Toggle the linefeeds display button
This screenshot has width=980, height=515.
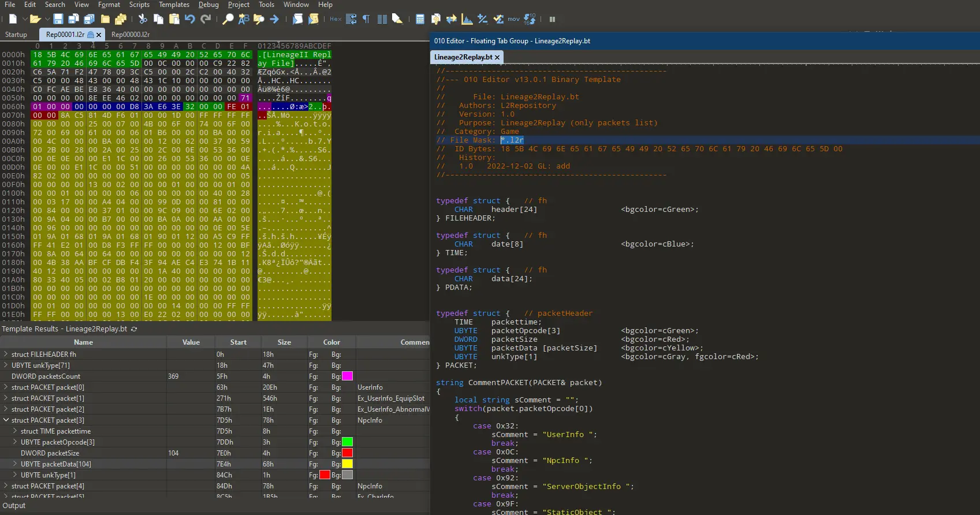[x=351, y=19]
